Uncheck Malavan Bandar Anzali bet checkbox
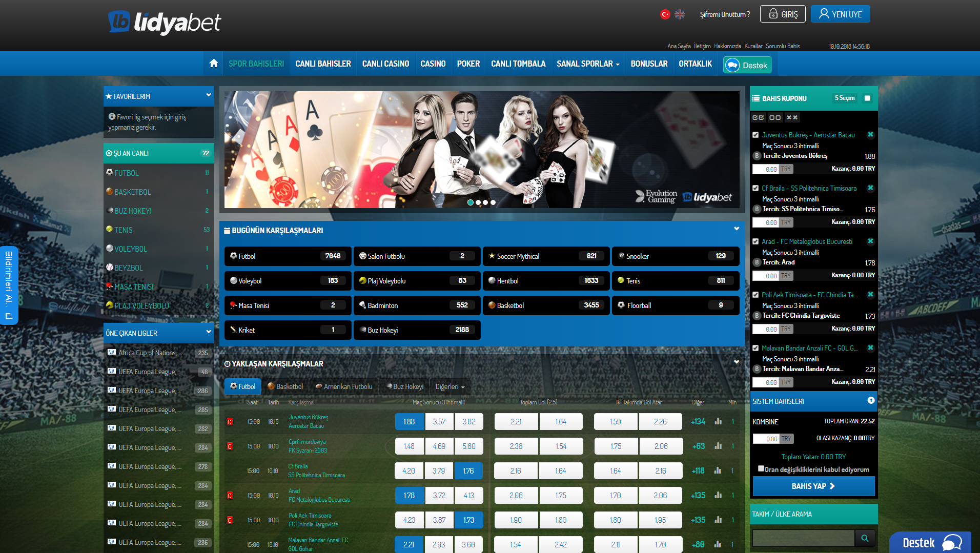980x553 pixels. pyautogui.click(x=756, y=348)
